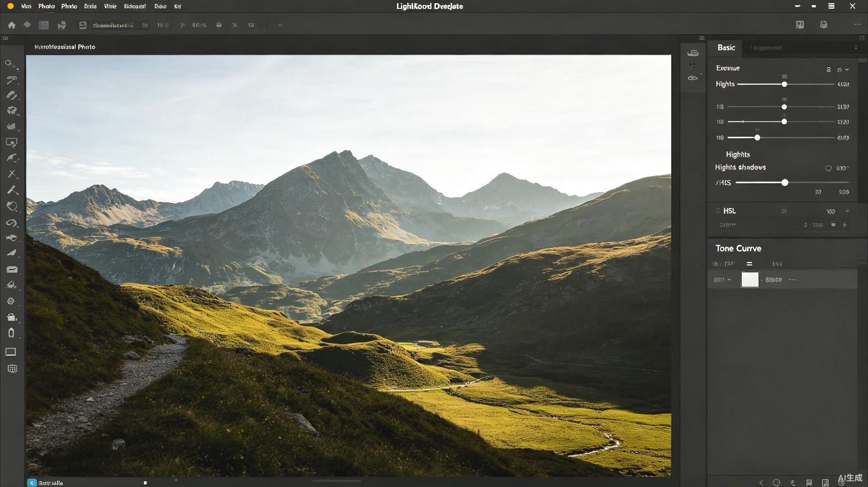Click the circle icon in bottom-right status bar
Screen dimensions: 868x487
pyautogui.click(x=776, y=483)
